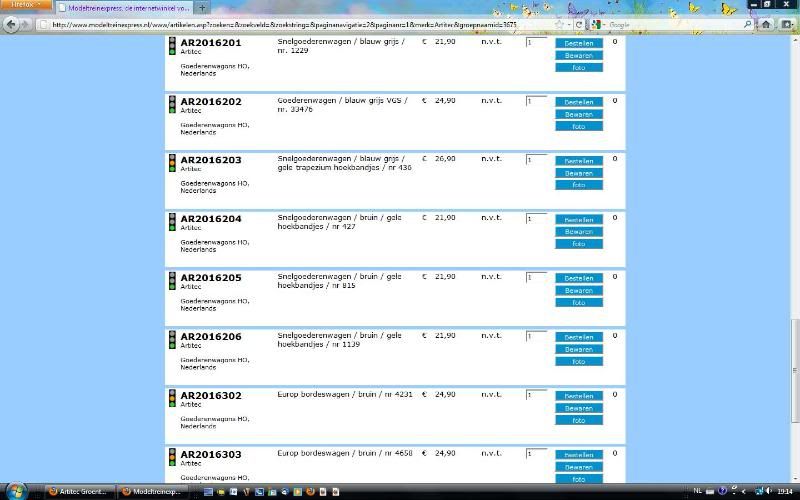800x500 pixels.
Task: Click the network tray icon
Action: pyautogui.click(x=759, y=491)
